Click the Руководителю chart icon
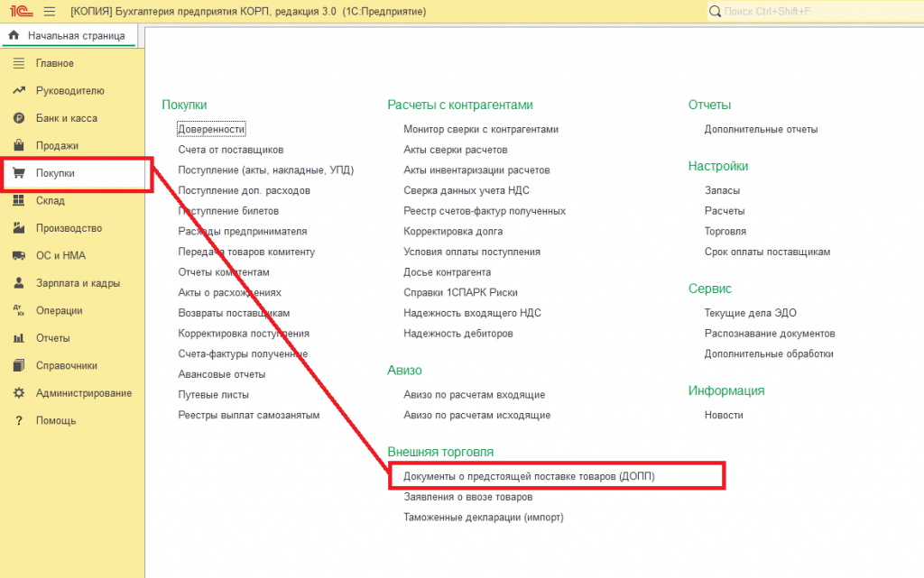Image resolution: width=924 pixels, height=578 pixels. [x=19, y=91]
